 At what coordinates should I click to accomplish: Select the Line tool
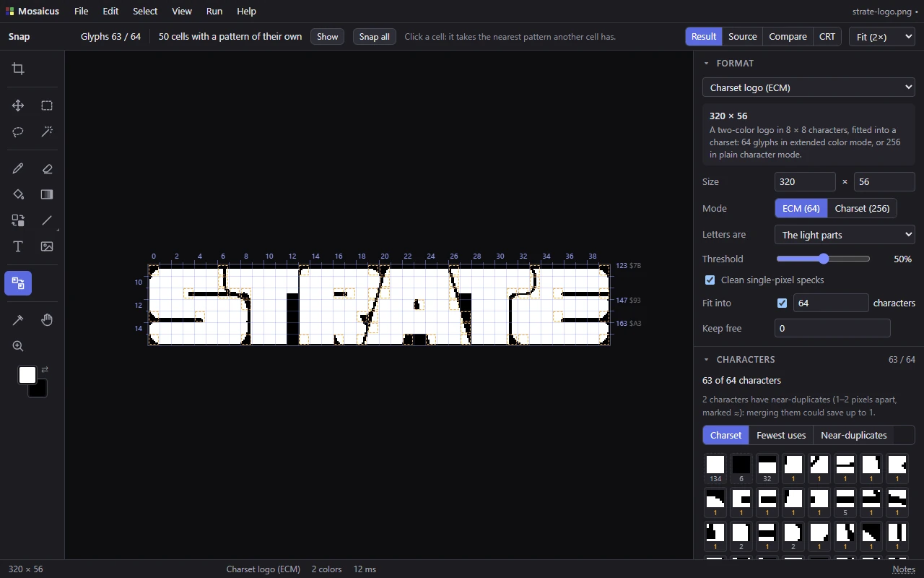[47, 220]
